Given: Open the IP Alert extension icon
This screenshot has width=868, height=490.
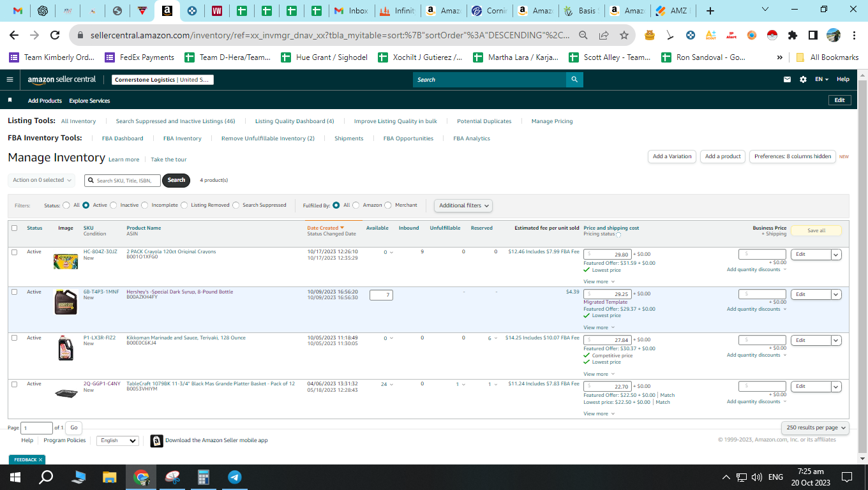Looking at the screenshot, I should tap(731, 35).
